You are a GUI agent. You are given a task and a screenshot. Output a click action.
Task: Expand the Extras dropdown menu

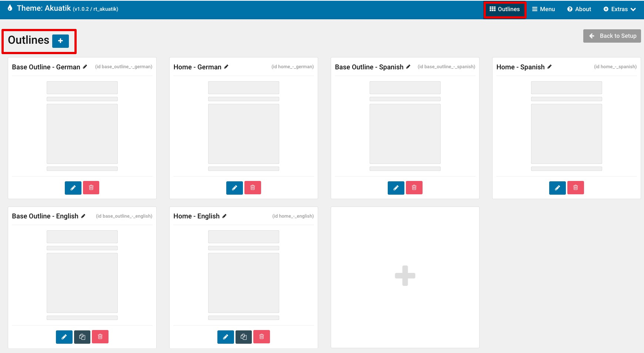(619, 9)
